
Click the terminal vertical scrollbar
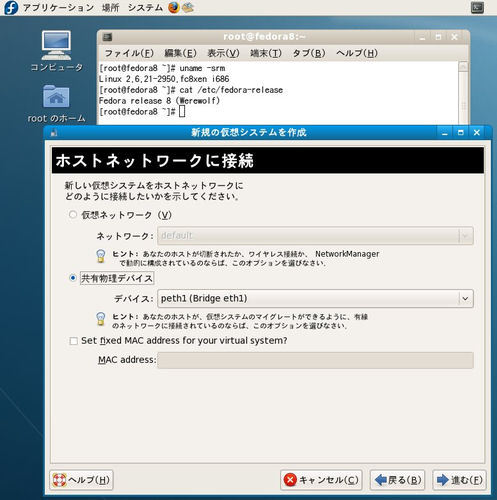point(463,93)
